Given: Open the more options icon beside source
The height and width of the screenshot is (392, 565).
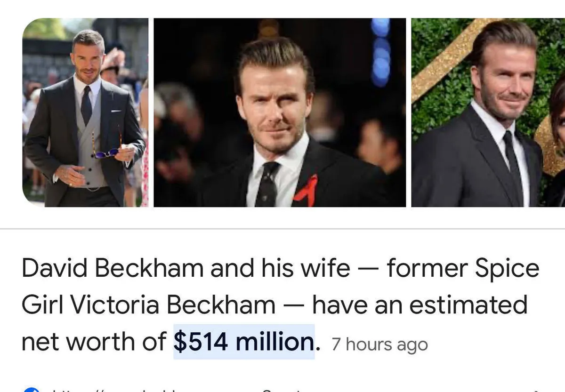Looking at the screenshot, I should point(537,390).
